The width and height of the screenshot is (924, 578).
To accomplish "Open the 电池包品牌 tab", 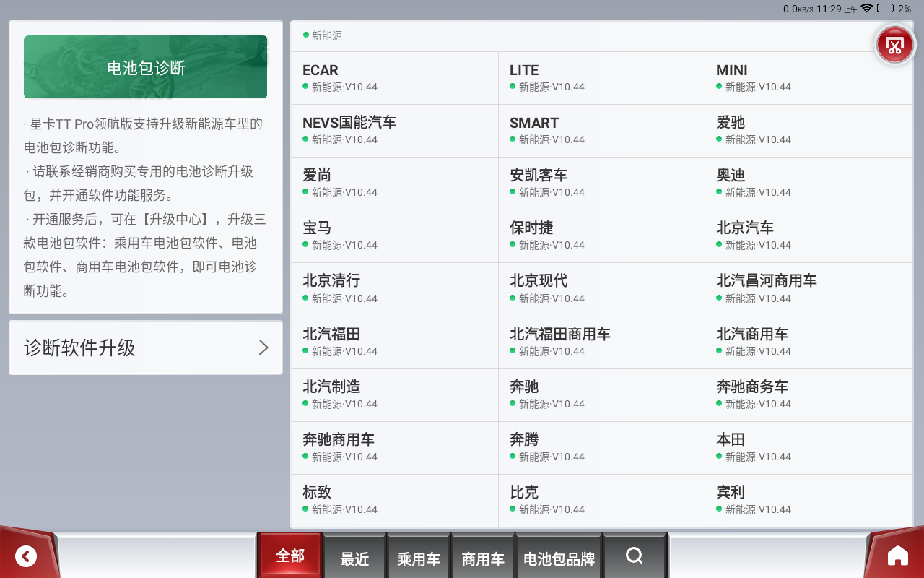I will click(559, 558).
